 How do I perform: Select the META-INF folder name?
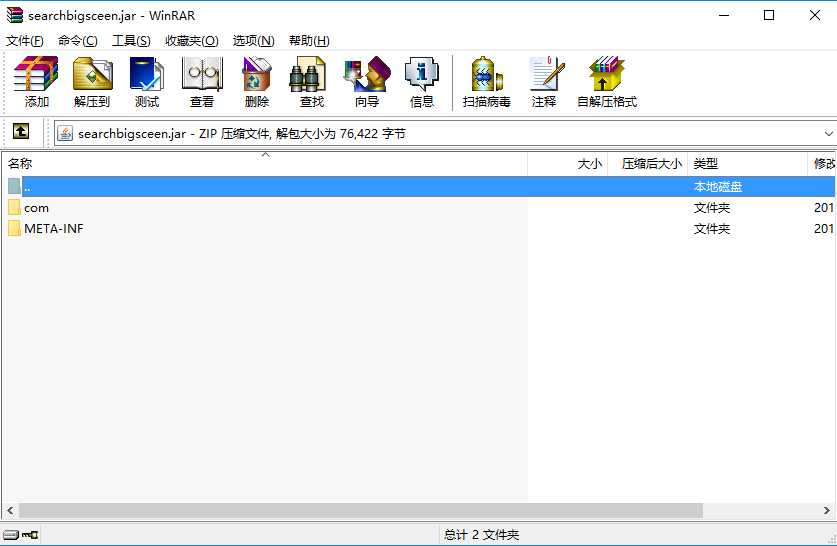point(54,228)
